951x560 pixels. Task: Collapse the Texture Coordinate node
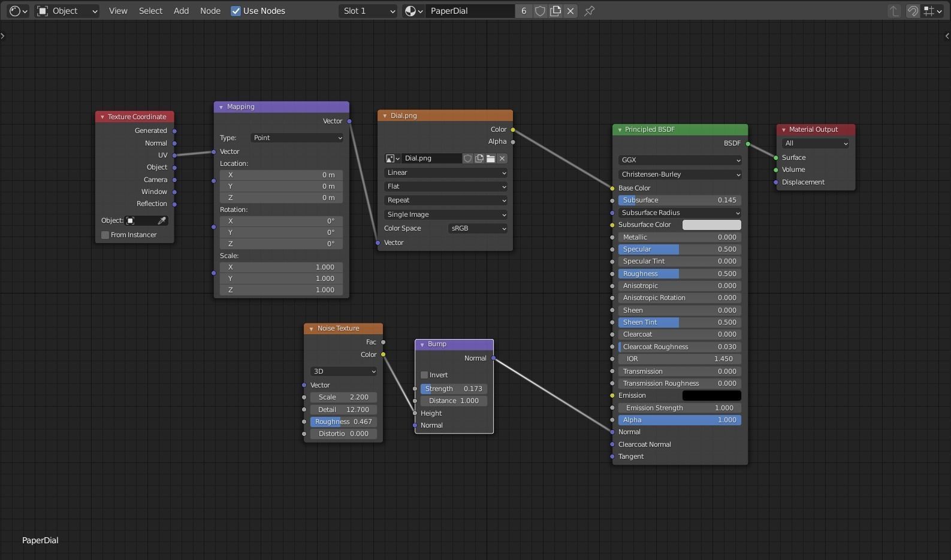(x=102, y=117)
